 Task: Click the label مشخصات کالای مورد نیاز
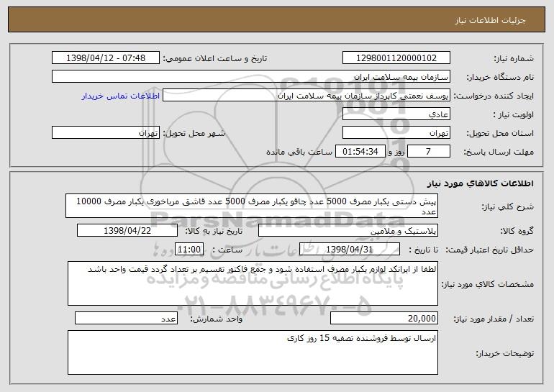[488, 284]
